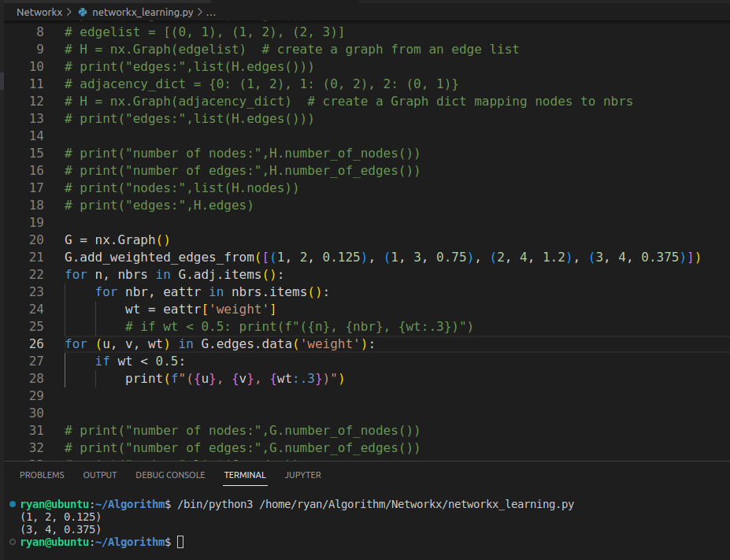Click 'for nbr, eattr in nbrs.items():' line
Image resolution: width=730 pixels, height=560 pixels.
(212, 292)
